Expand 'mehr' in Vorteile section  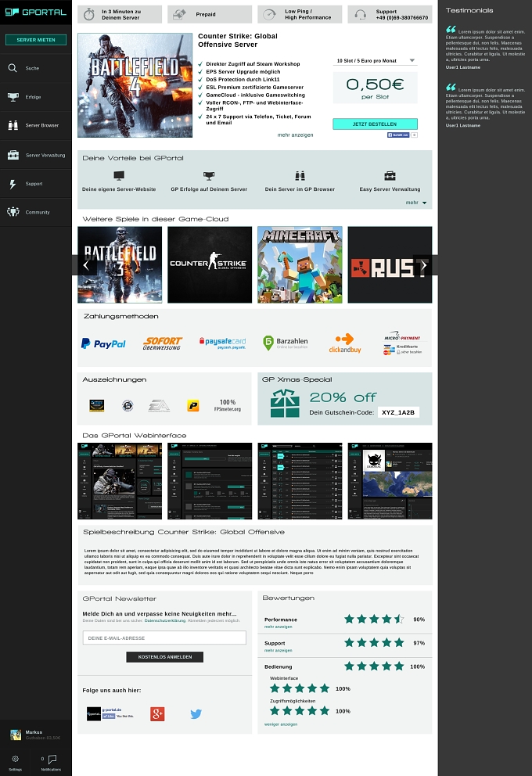pos(415,203)
